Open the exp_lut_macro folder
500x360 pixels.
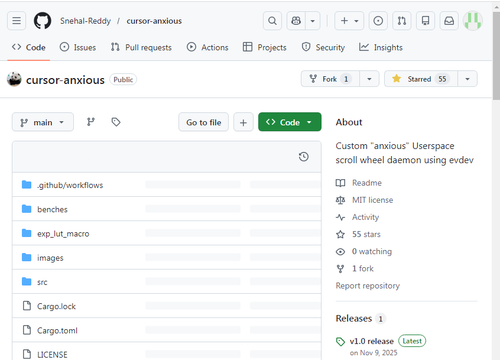click(x=63, y=234)
